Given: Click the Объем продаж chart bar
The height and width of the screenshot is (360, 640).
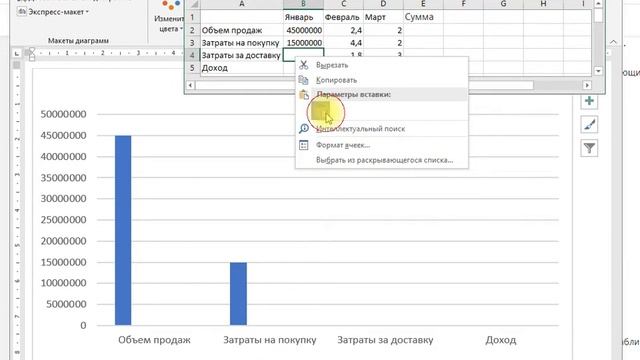Looking at the screenshot, I should click(x=123, y=230).
